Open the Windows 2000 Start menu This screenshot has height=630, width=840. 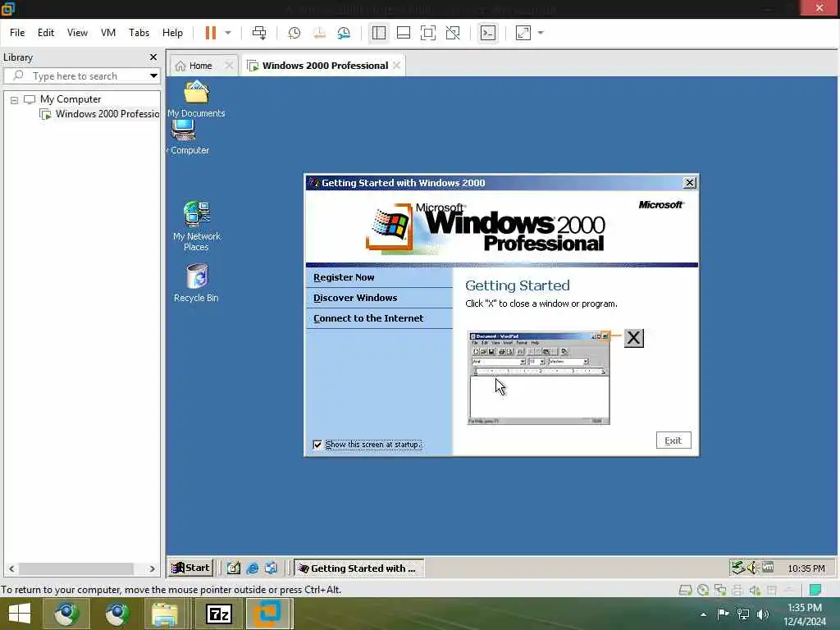click(190, 568)
